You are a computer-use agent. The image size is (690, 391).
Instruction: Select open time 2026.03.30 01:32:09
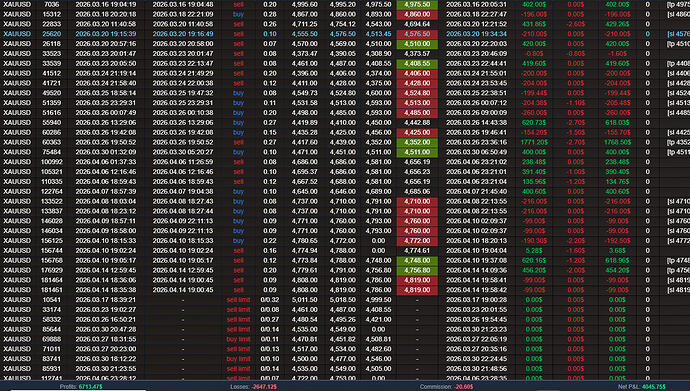click(x=106, y=152)
